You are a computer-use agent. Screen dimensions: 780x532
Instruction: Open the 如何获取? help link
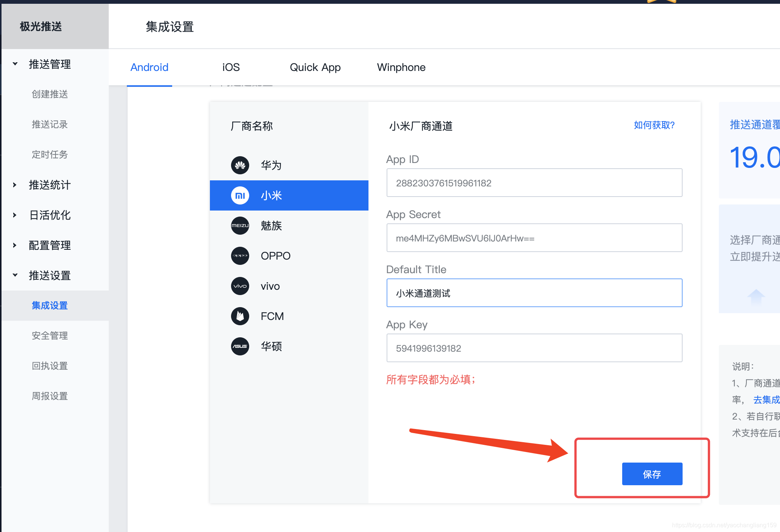tap(654, 125)
